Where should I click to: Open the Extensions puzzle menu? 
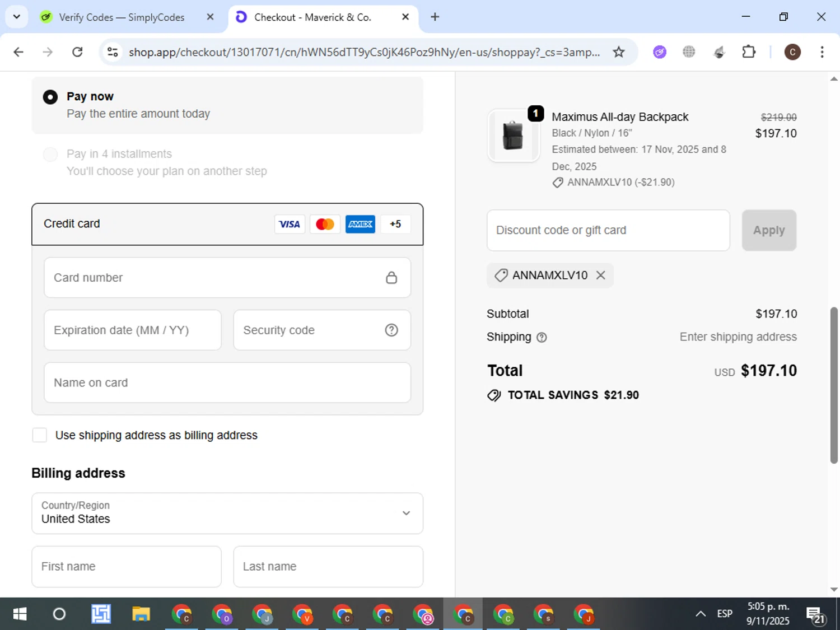(x=749, y=52)
